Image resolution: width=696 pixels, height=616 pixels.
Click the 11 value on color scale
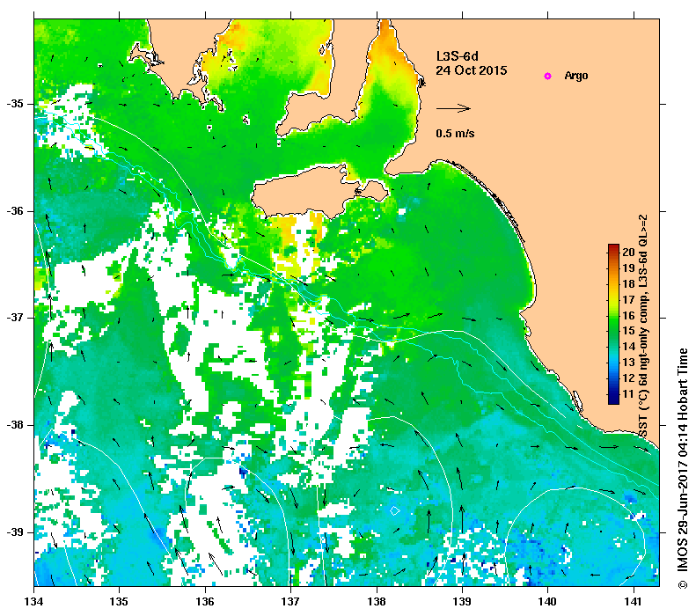[628, 393]
